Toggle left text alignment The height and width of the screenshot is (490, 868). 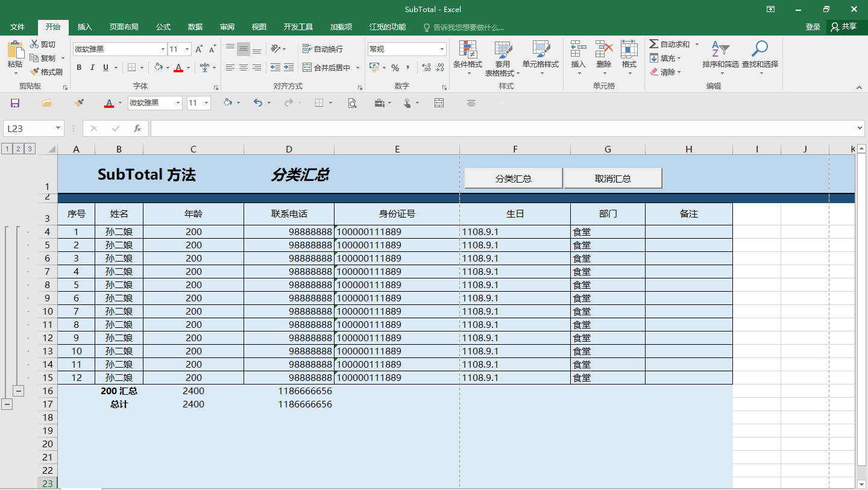coord(230,68)
